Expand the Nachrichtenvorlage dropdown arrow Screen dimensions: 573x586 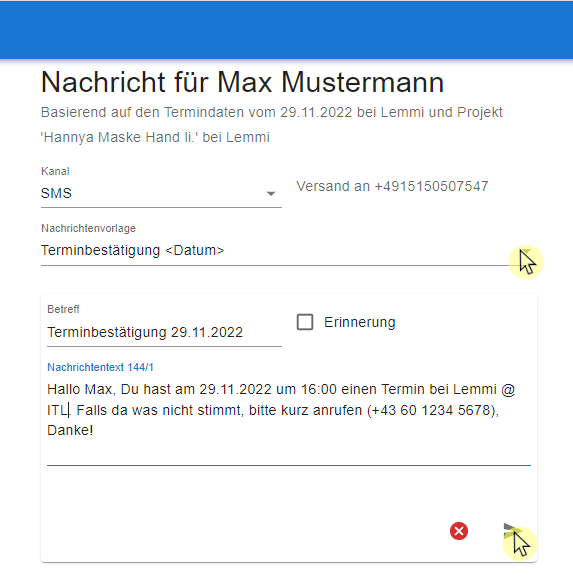tap(526, 252)
